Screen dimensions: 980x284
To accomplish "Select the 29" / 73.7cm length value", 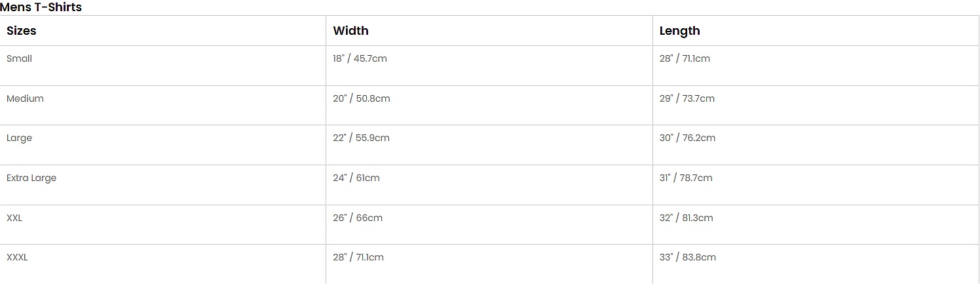I will (x=687, y=98).
